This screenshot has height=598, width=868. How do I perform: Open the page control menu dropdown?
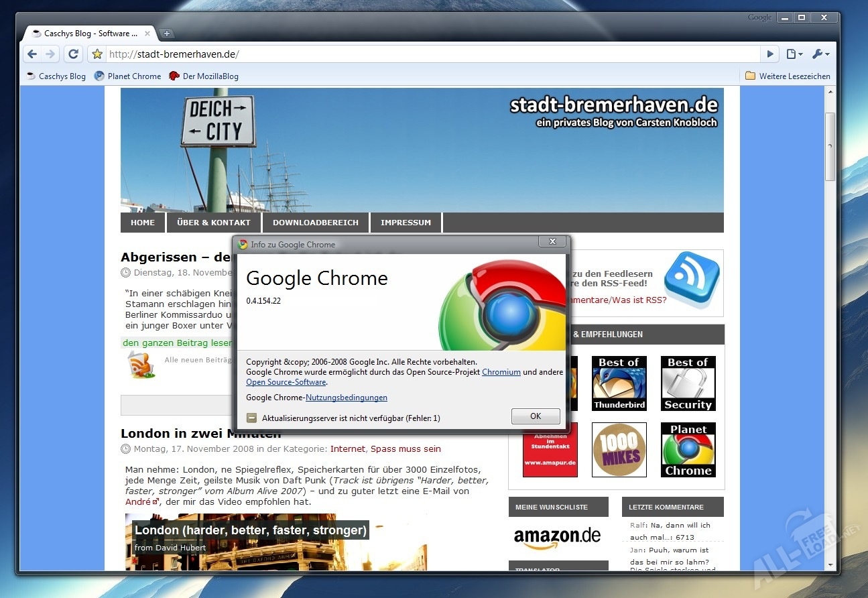pyautogui.click(x=794, y=54)
